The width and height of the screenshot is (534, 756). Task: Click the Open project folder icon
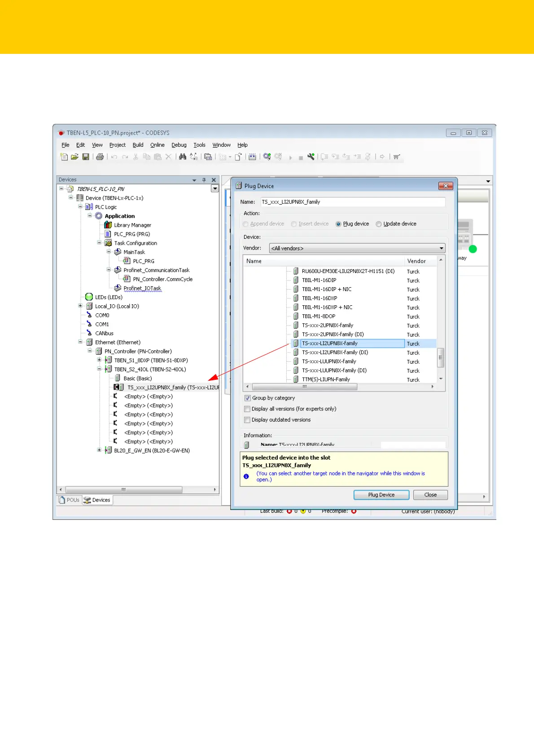(x=74, y=157)
